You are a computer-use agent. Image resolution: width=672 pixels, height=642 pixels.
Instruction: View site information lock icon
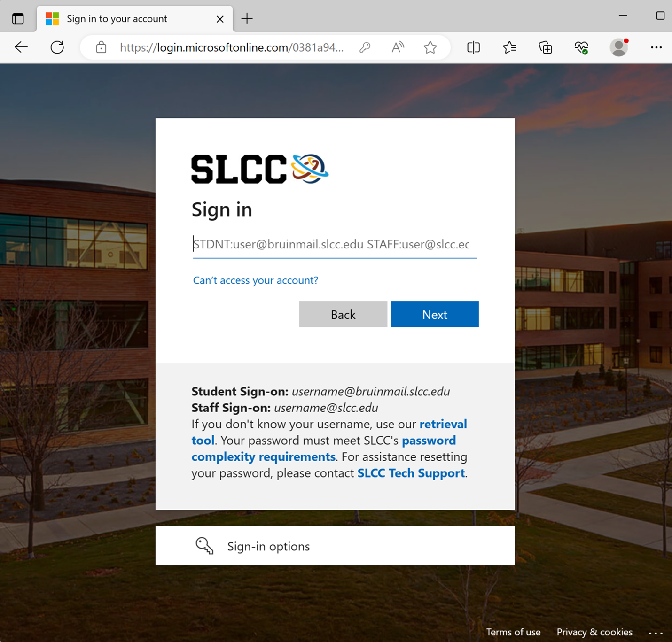pos(101,47)
